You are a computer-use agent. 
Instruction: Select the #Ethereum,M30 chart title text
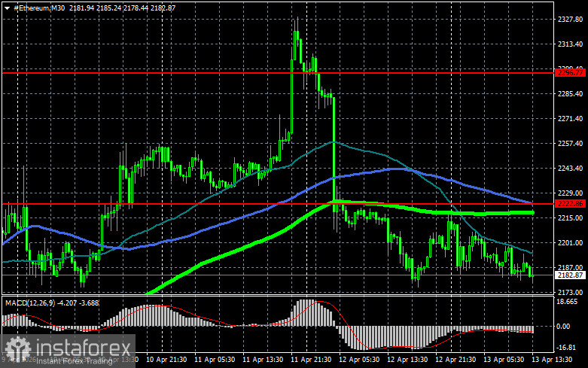pos(39,8)
